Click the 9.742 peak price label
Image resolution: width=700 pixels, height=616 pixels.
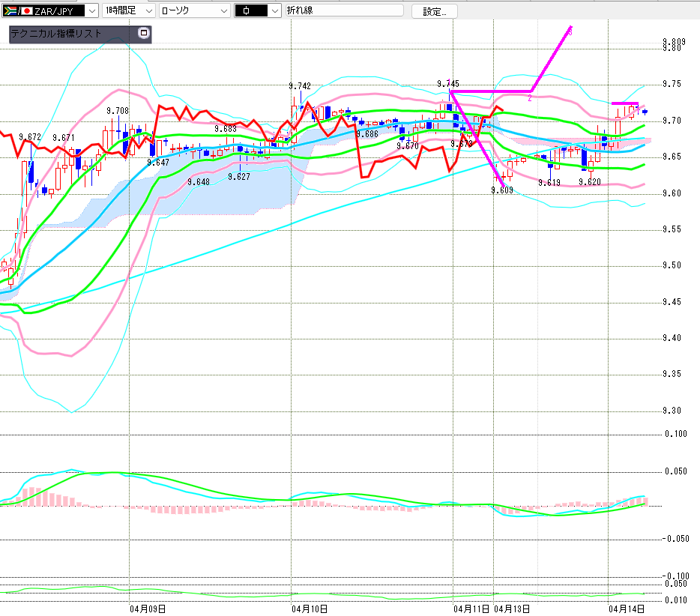(300, 86)
